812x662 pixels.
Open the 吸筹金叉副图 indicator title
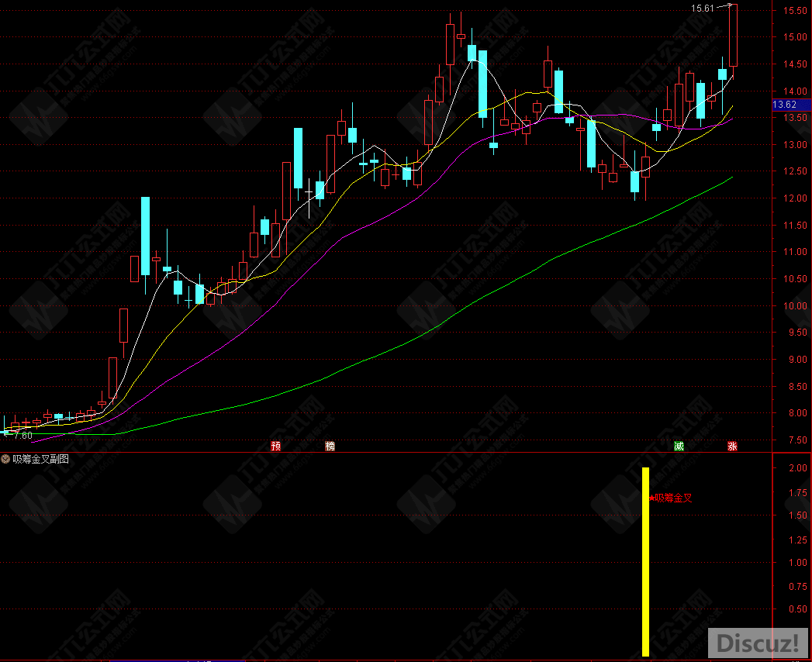40,459
